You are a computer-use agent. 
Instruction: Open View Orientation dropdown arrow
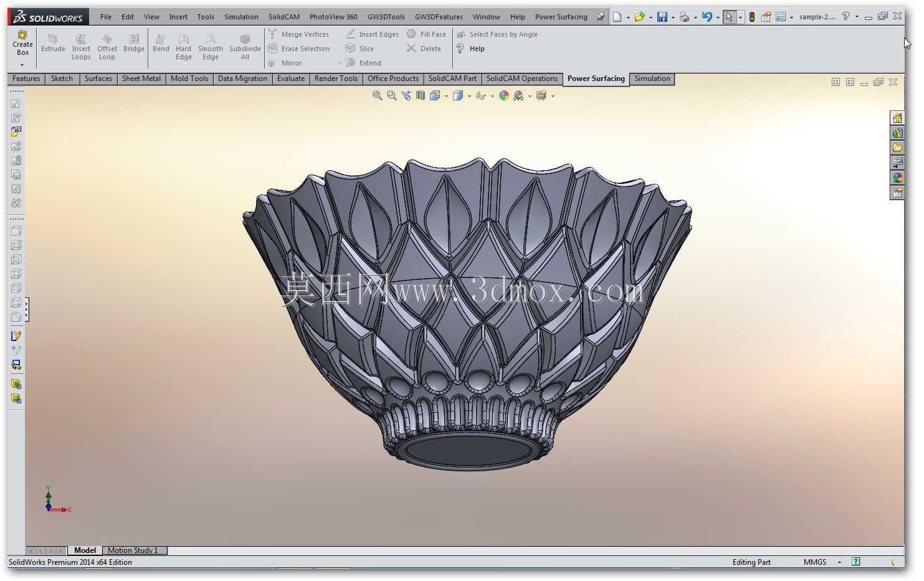pos(446,96)
